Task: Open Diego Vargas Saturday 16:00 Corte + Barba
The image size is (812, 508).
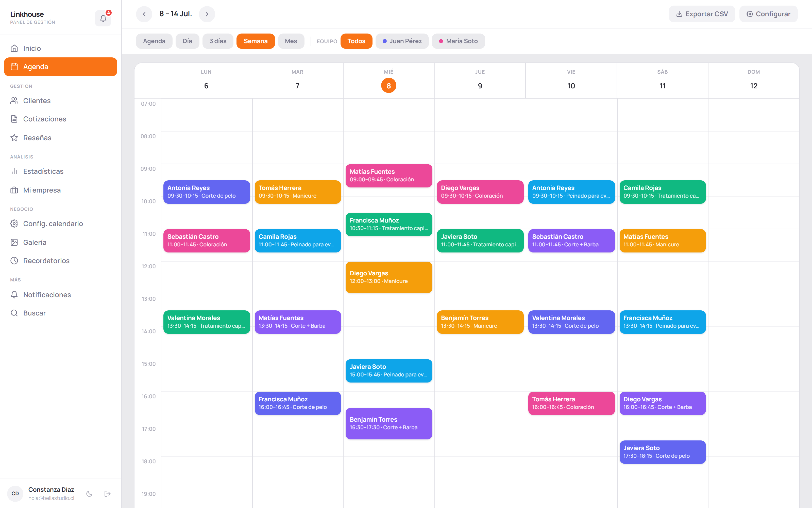Action: [x=663, y=403]
